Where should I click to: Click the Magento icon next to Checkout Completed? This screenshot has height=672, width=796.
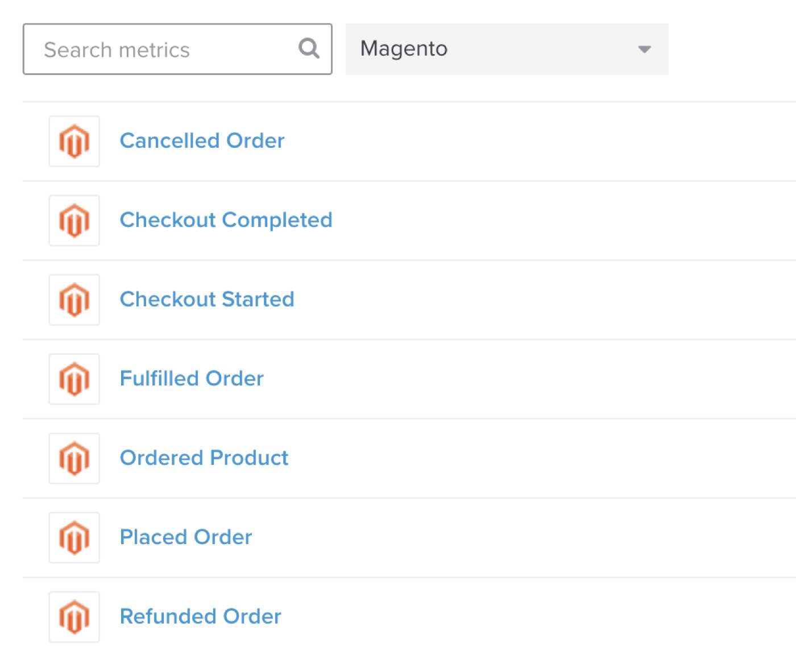coord(74,221)
